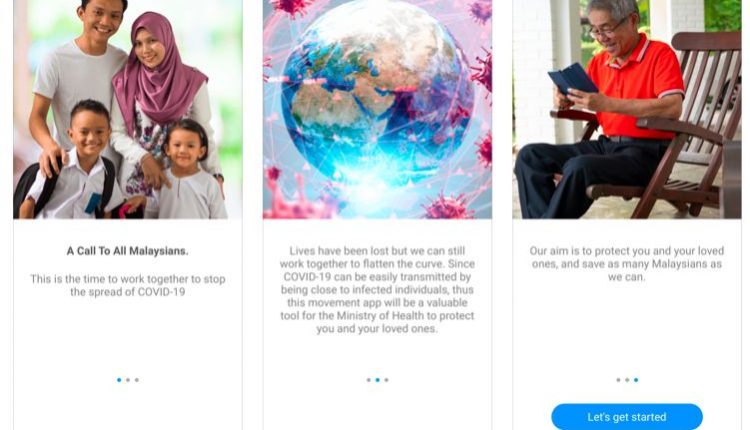Select third page dot on the globe slide
The image size is (750, 430).
click(386, 380)
